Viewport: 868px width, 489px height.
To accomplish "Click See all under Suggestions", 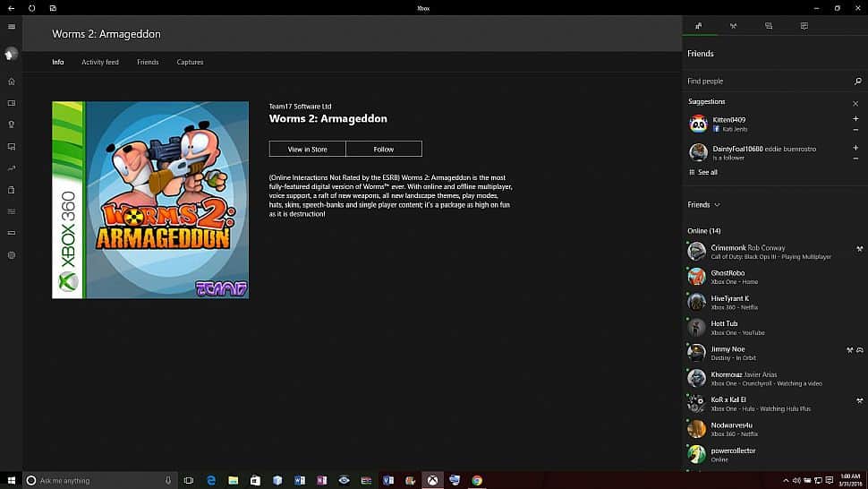I will pyautogui.click(x=707, y=172).
